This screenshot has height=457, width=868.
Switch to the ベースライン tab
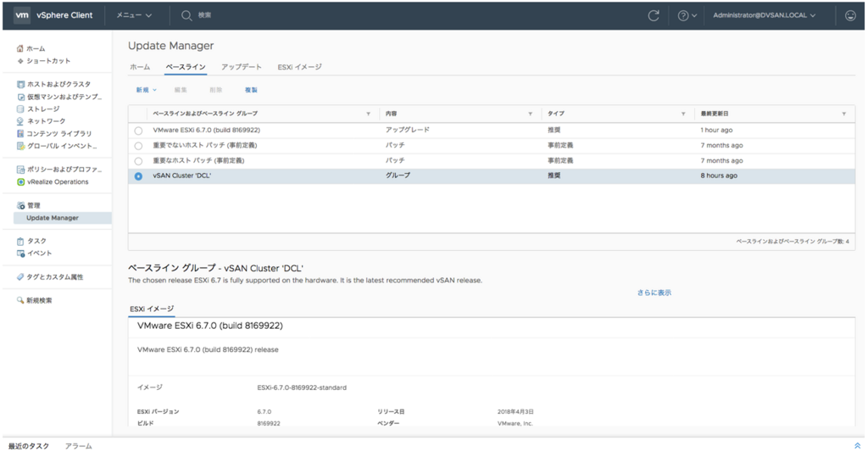(186, 67)
